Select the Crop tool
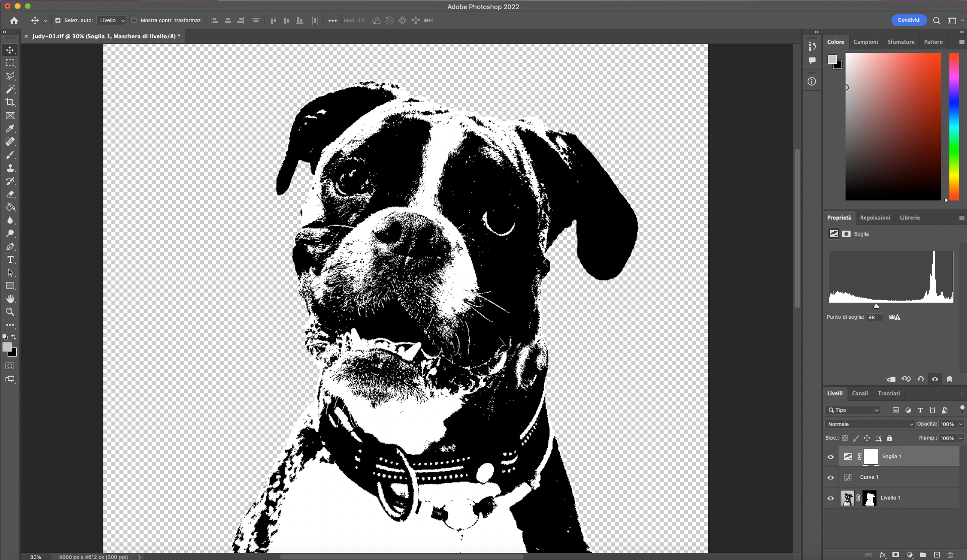The height and width of the screenshot is (560, 967). pyautogui.click(x=11, y=102)
